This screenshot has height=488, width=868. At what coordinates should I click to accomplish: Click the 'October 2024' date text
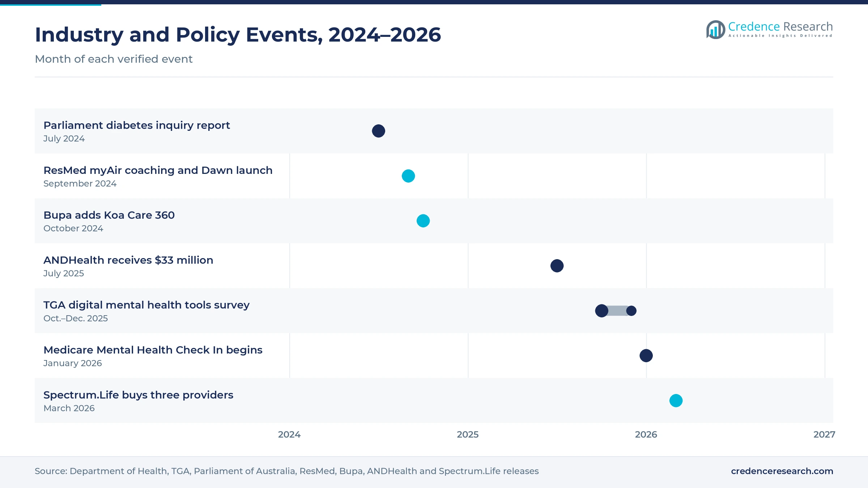73,228
